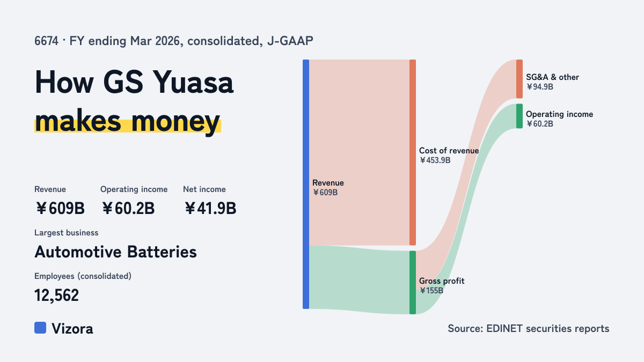644x362 pixels.
Task: Click the Revenue ¥609B stat on left
Action: pos(60,201)
